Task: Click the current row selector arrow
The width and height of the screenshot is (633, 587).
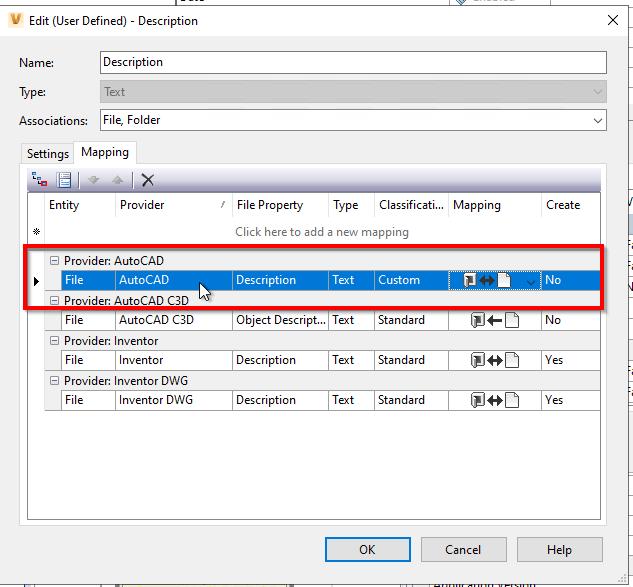Action: 36,281
